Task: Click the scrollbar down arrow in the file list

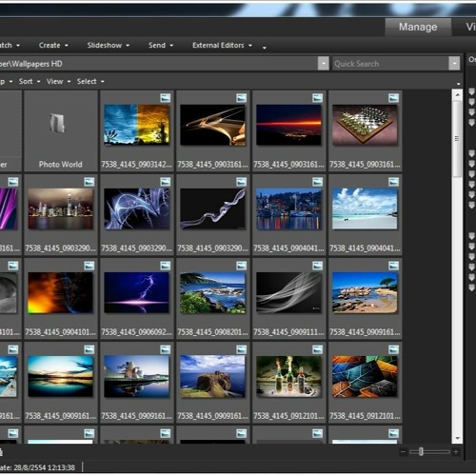Action: (x=457, y=438)
